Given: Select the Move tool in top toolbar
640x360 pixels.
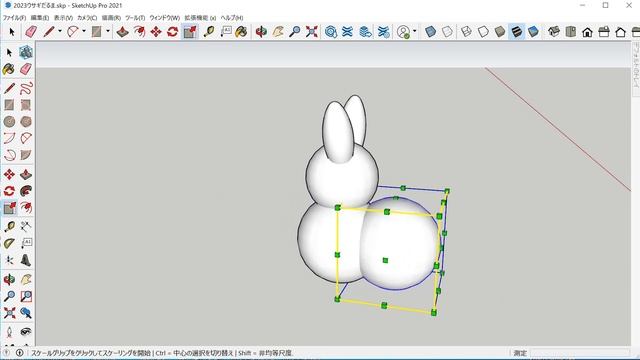Looking at the screenshot, I should point(156,32).
